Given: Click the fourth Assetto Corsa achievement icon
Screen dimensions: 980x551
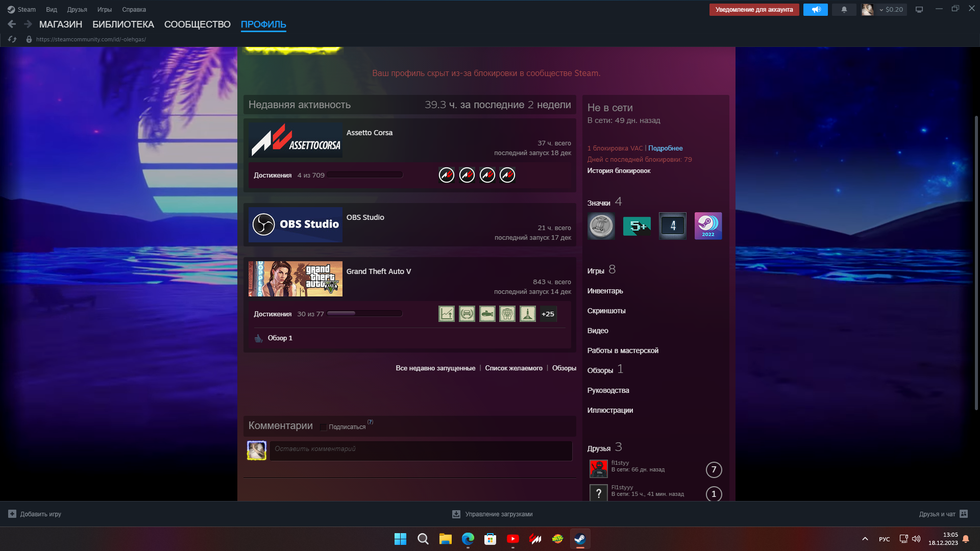Looking at the screenshot, I should tap(507, 175).
